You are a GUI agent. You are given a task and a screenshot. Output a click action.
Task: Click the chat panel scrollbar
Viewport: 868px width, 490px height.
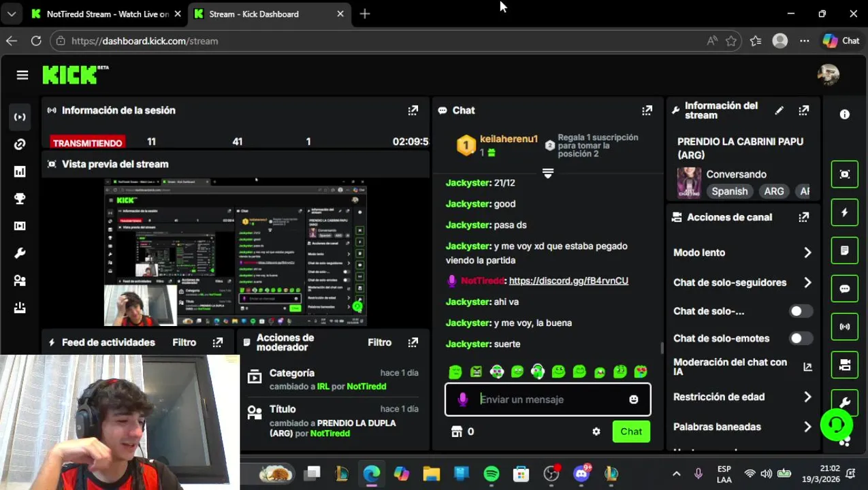point(662,348)
